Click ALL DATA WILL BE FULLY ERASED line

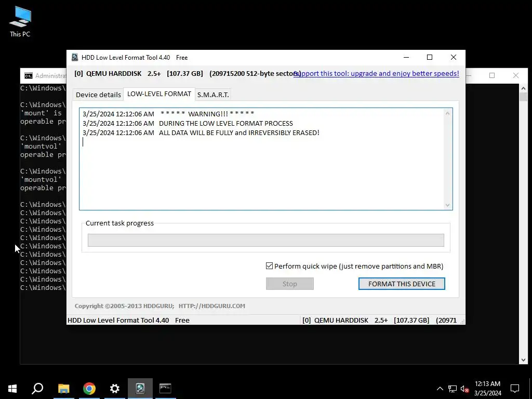tap(201, 133)
